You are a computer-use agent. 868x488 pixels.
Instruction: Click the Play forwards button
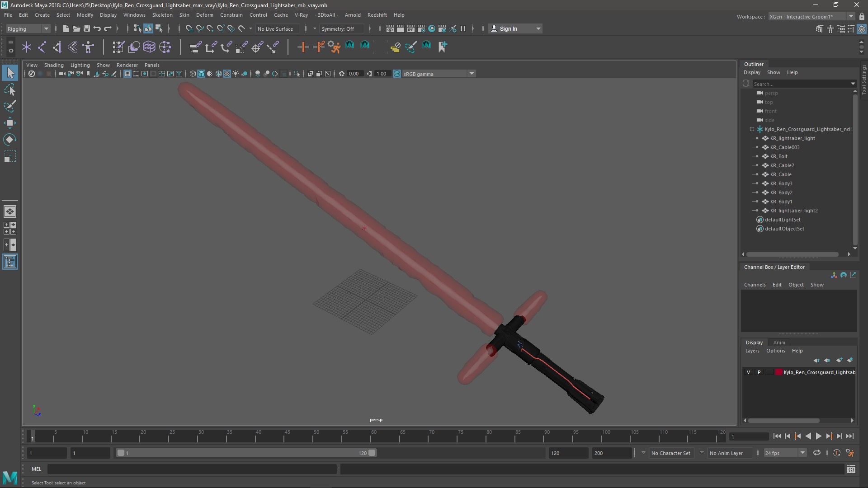pyautogui.click(x=819, y=436)
